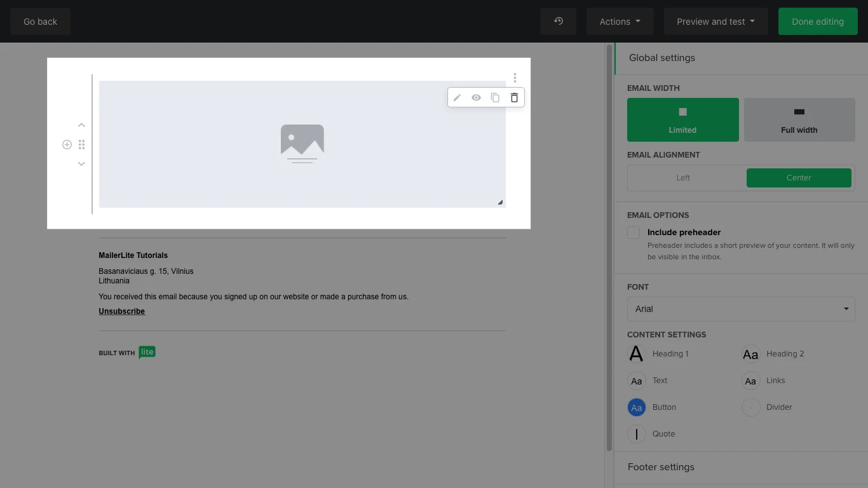The image size is (868, 488).
Task: Open the Actions dropdown menu
Action: pos(620,22)
